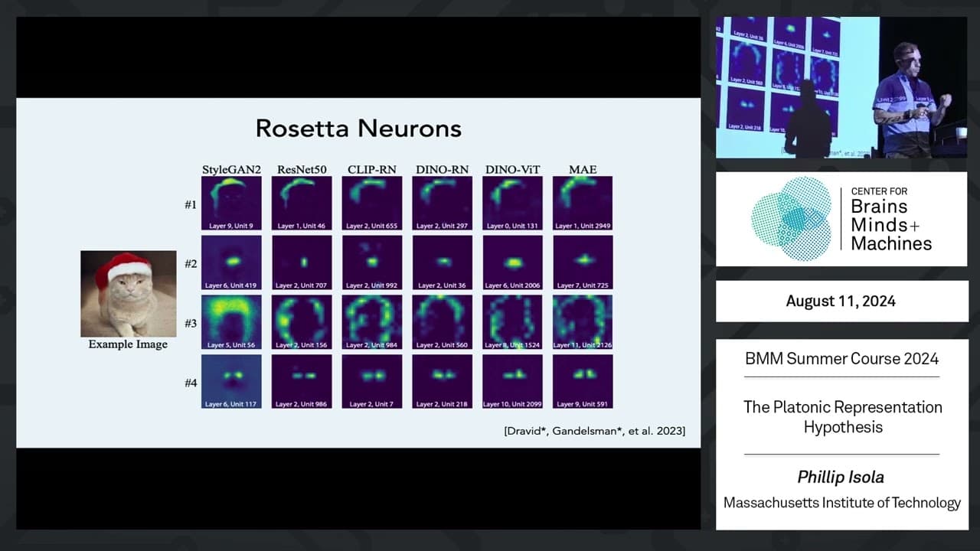Click the Santa hat cat example image
Viewport: 980px width, 551px height.
coord(129,294)
